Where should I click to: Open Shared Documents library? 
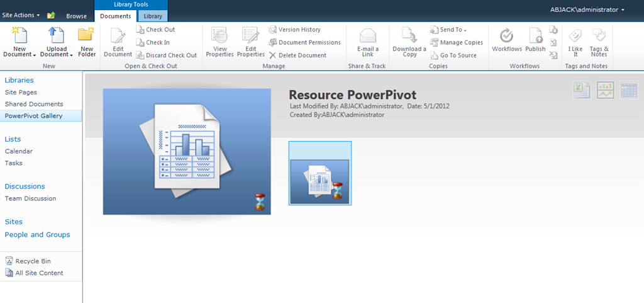[34, 104]
